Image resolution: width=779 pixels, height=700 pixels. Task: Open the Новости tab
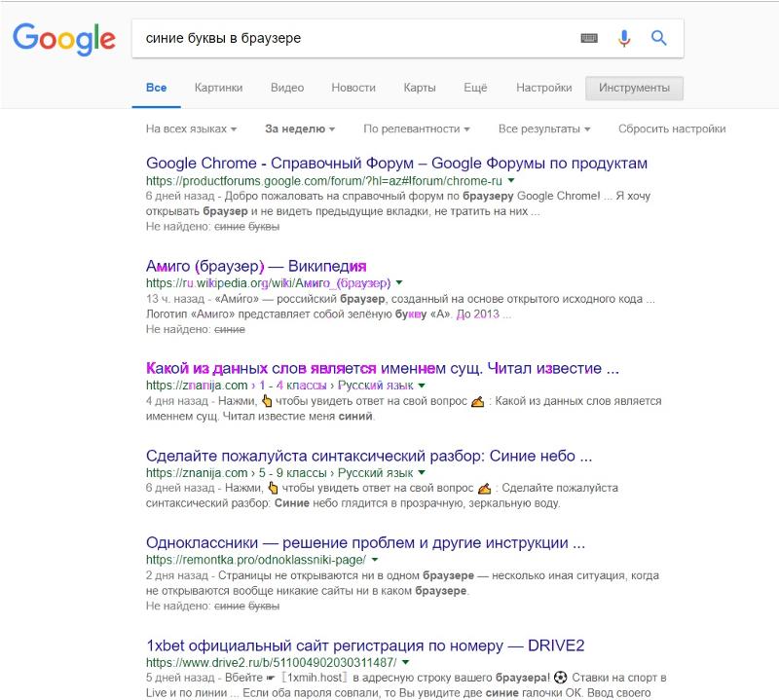click(353, 88)
